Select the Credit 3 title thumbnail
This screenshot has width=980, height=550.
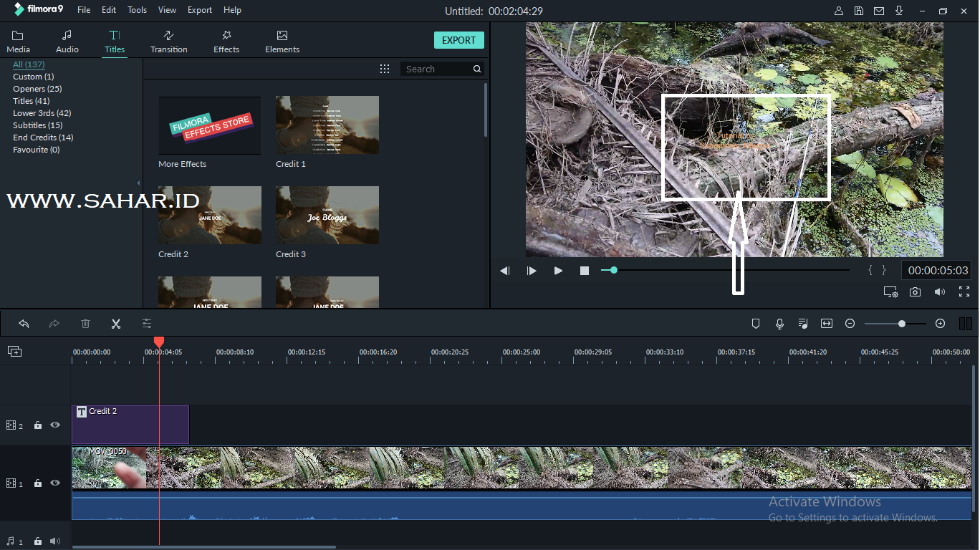pyautogui.click(x=327, y=215)
